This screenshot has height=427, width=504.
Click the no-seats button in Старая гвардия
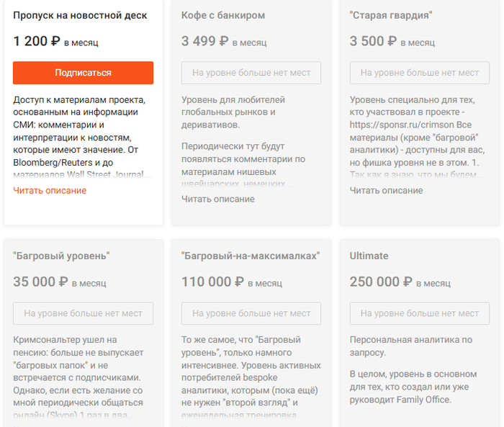(419, 73)
